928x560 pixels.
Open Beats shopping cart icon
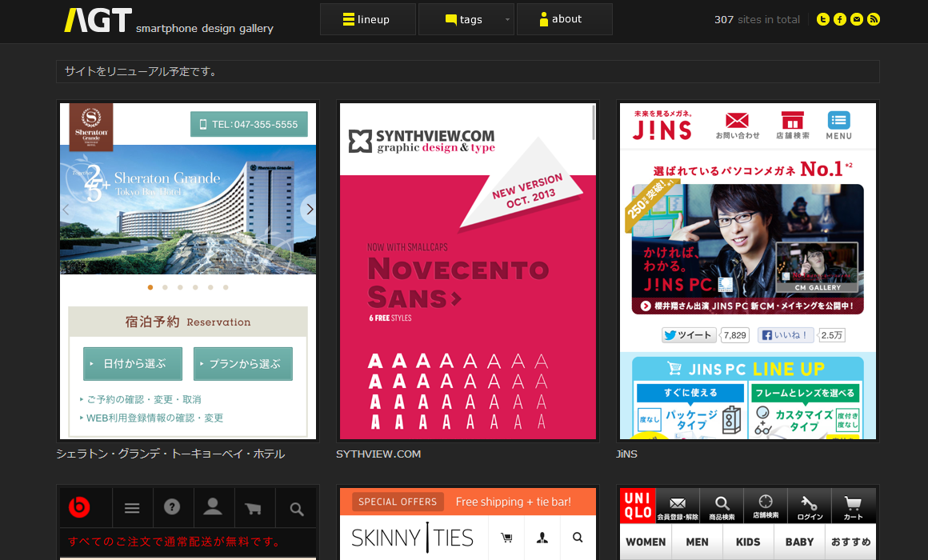click(254, 508)
